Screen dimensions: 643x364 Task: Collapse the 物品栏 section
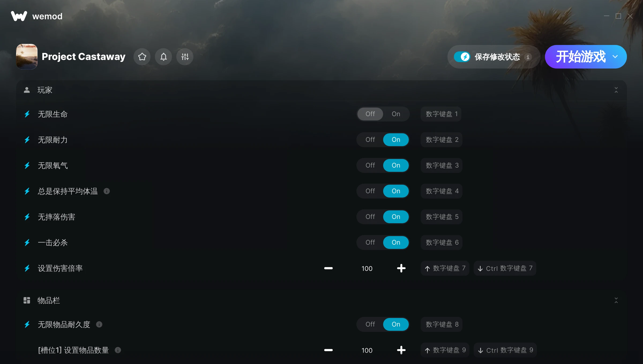pyautogui.click(x=616, y=300)
